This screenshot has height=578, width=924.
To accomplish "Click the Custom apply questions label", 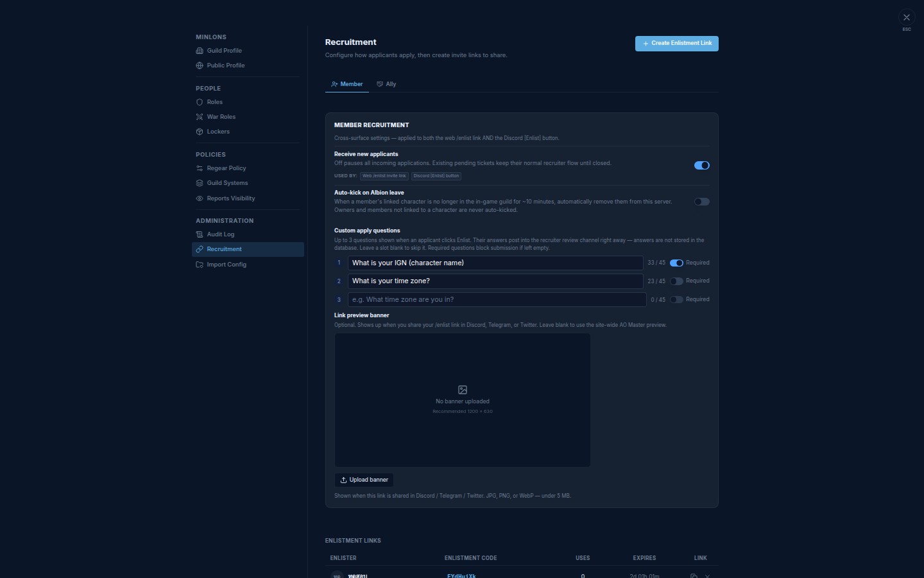I will pos(367,231).
